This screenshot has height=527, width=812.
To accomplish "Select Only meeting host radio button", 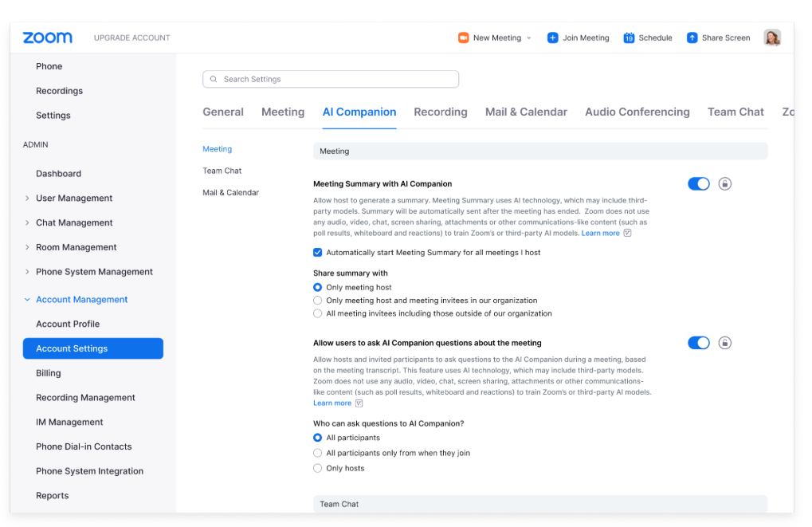I will (x=317, y=287).
